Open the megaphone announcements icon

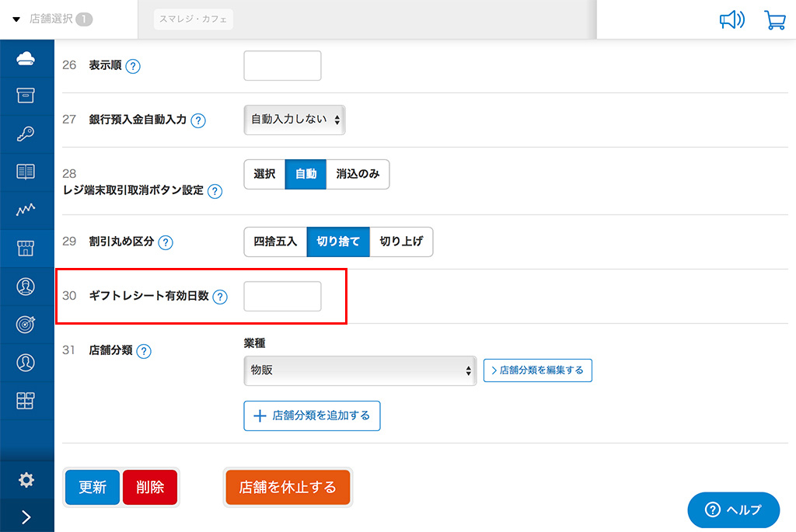[731, 20]
